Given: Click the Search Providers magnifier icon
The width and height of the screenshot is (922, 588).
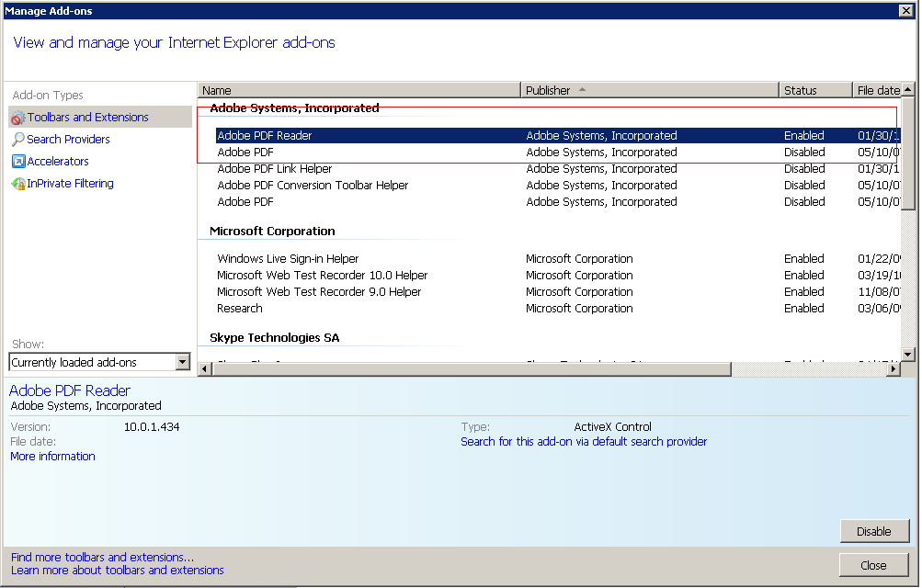Looking at the screenshot, I should click(x=18, y=140).
